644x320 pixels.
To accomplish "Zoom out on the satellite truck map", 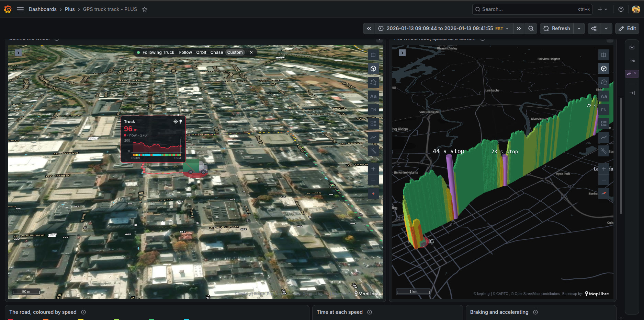I will click(373, 180).
